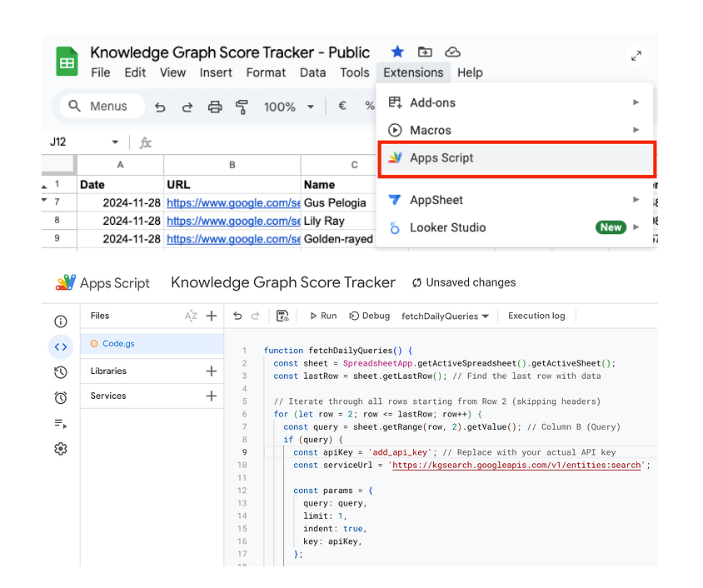Select Apps Script from Extensions menu
Screen dimensions: 703x588
[x=517, y=158]
